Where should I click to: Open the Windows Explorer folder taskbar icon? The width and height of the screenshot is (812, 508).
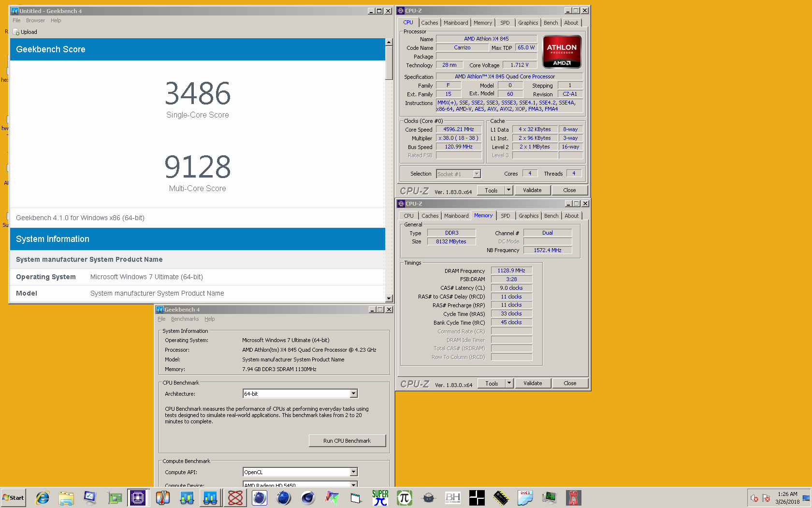66,497
